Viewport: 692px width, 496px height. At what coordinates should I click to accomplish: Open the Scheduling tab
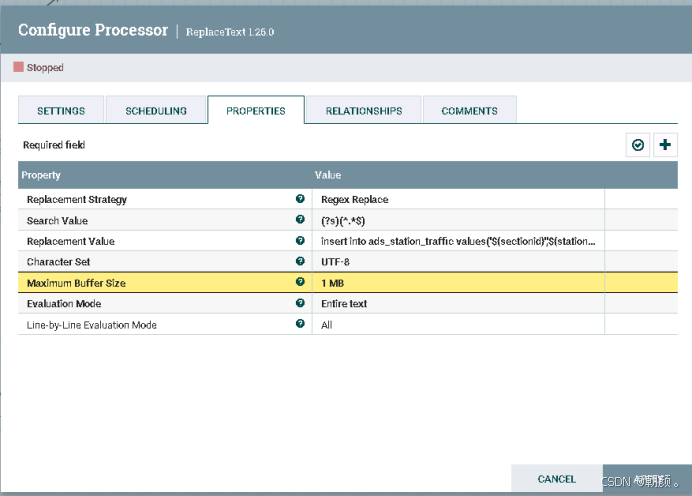coord(156,110)
